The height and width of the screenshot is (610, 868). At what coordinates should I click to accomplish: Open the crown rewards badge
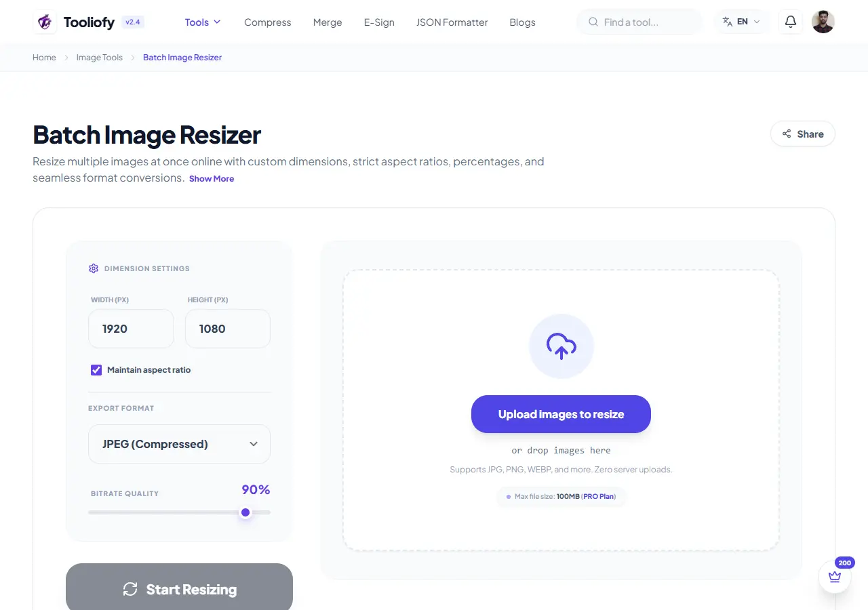click(x=835, y=577)
